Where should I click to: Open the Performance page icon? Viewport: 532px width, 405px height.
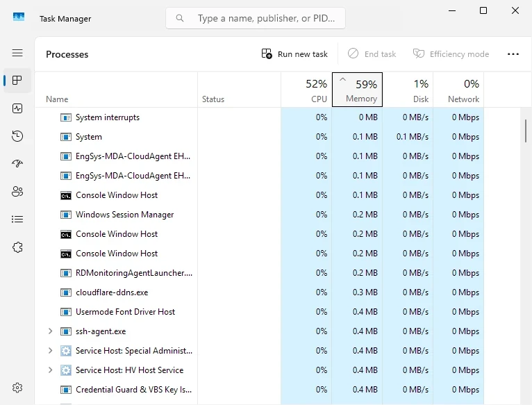(x=17, y=108)
